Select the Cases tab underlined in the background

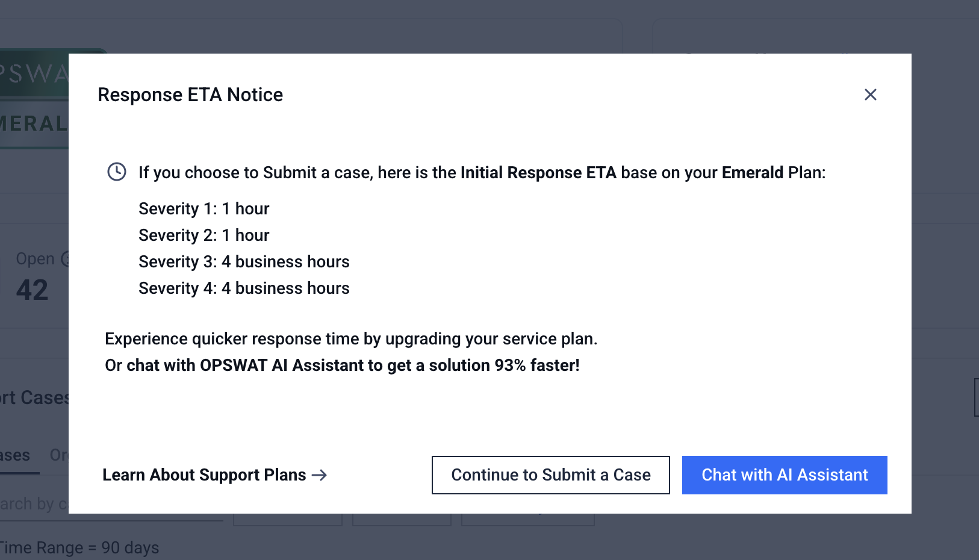tap(16, 455)
